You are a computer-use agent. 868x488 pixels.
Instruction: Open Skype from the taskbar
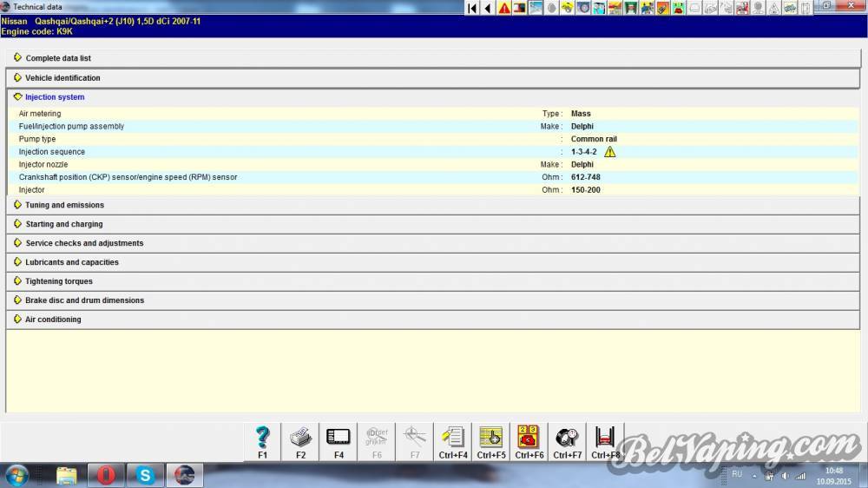pos(145,475)
